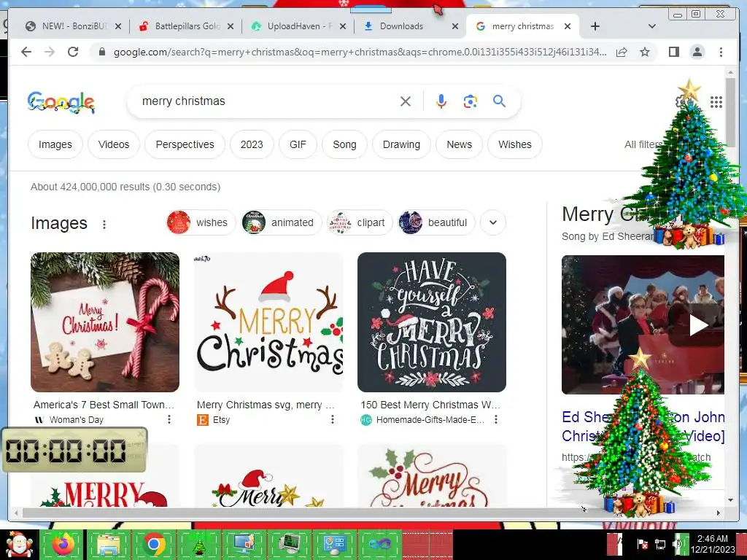Choose the wishes image chip

201,222
